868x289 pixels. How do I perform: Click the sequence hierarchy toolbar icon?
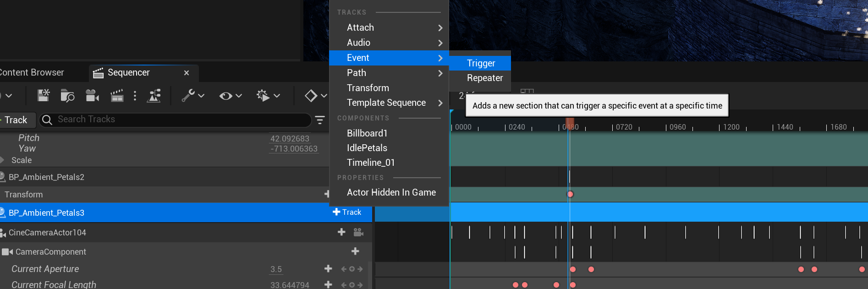[154, 95]
